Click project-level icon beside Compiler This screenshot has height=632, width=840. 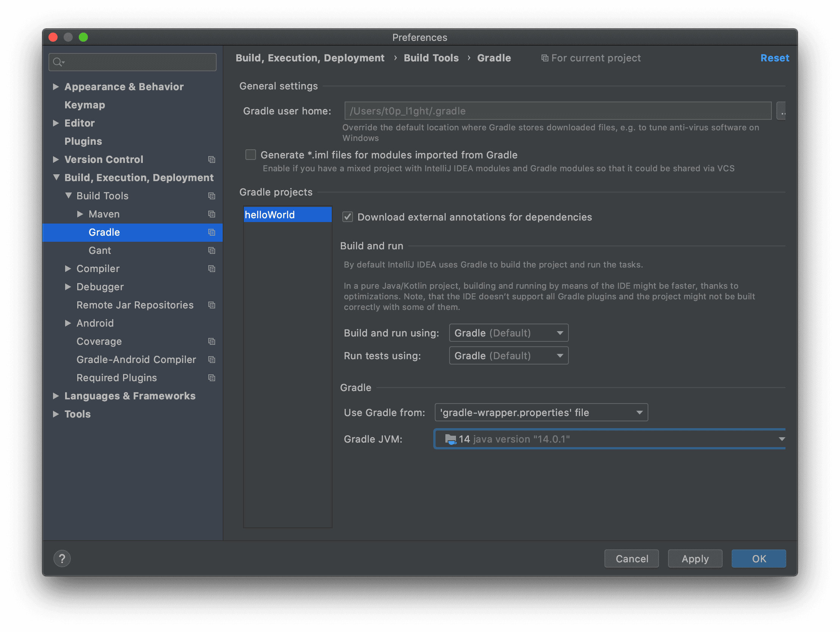[212, 269]
